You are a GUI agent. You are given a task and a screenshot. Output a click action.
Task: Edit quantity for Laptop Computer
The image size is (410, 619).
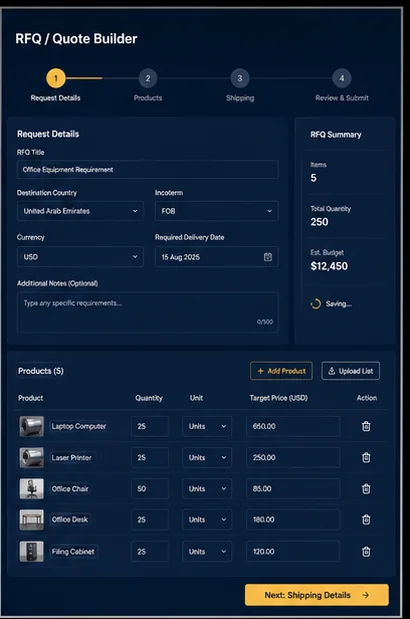(x=150, y=426)
